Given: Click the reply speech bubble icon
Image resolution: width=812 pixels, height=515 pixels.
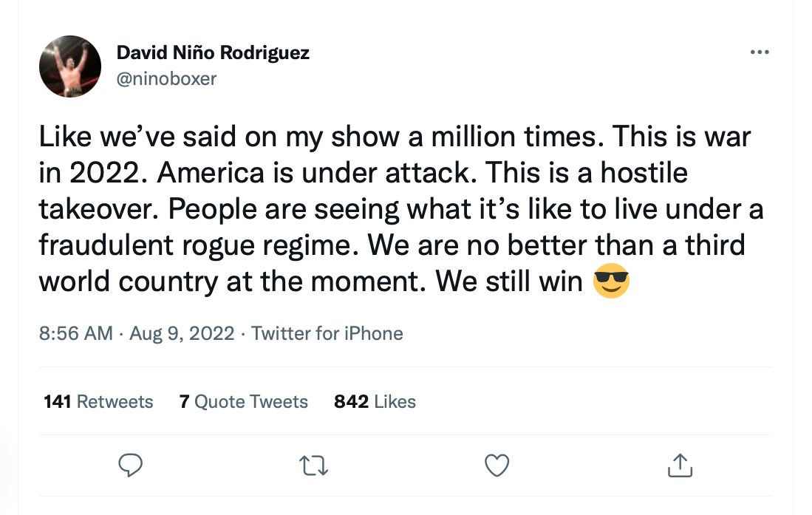Looking at the screenshot, I should pyautogui.click(x=131, y=465).
